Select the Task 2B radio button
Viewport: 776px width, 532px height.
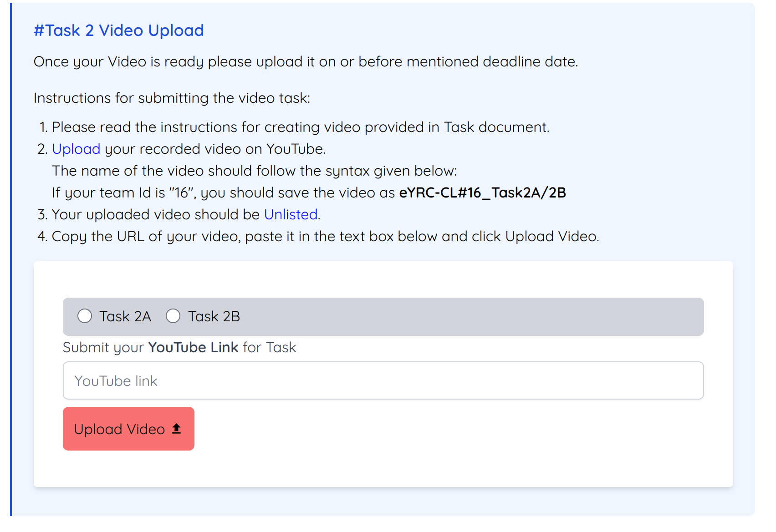pyautogui.click(x=173, y=316)
